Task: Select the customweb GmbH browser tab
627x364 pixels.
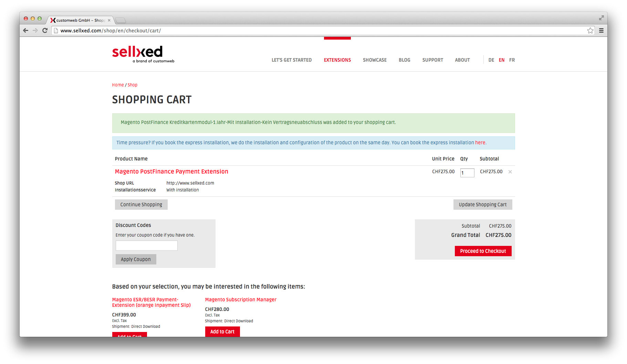Action: click(80, 20)
